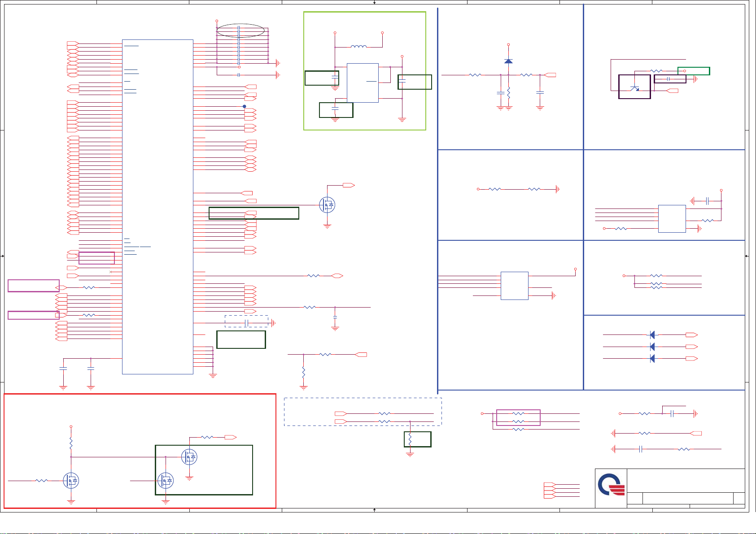Click the dashed box around the horizontal capacitor
This screenshot has height=534, width=756.
click(246, 321)
